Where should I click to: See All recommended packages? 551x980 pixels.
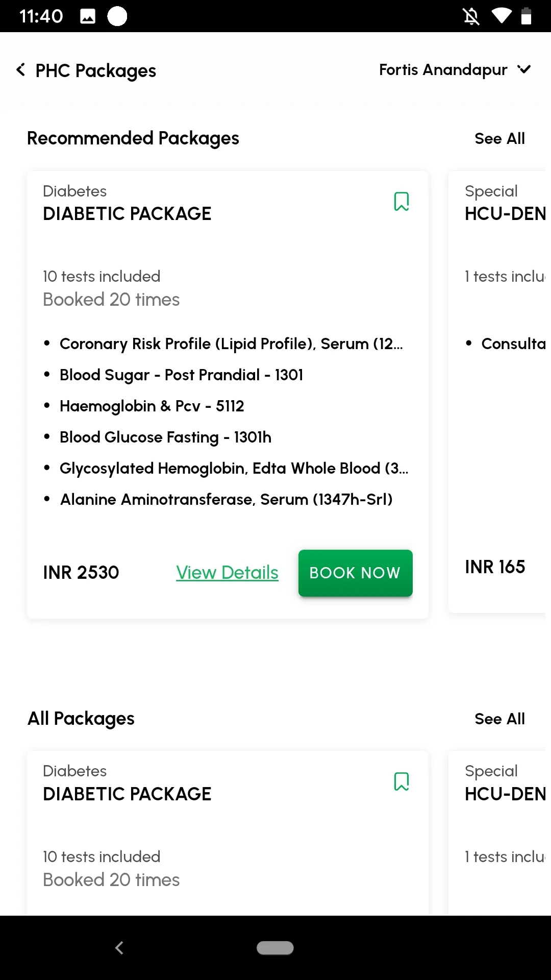point(499,138)
